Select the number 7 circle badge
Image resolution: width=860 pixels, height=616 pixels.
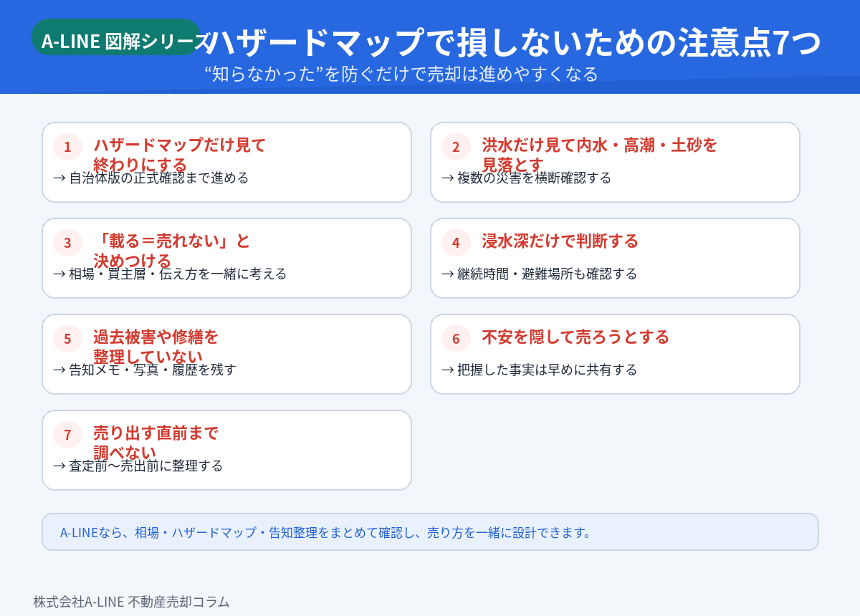pos(67,435)
